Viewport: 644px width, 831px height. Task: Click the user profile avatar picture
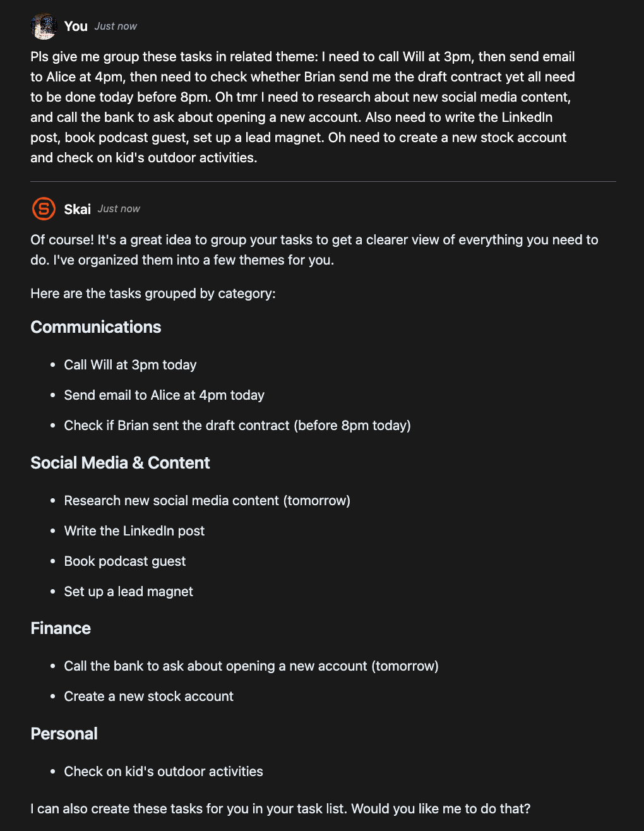(x=44, y=27)
